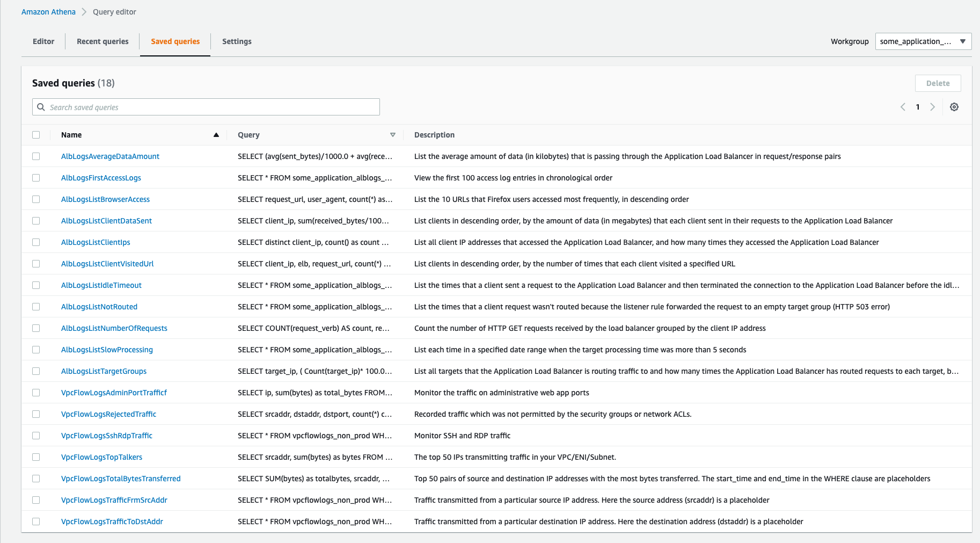Click the Query column sort arrow

tap(392, 135)
